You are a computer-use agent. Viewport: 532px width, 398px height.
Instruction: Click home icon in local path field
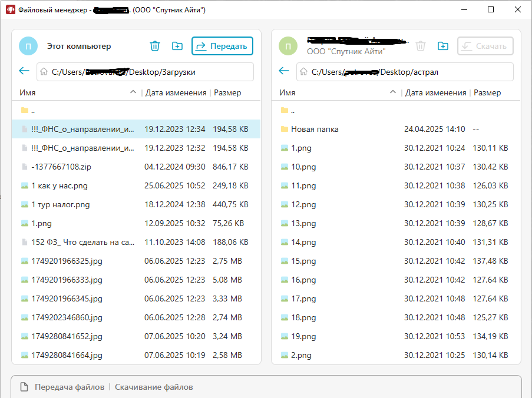pos(44,72)
